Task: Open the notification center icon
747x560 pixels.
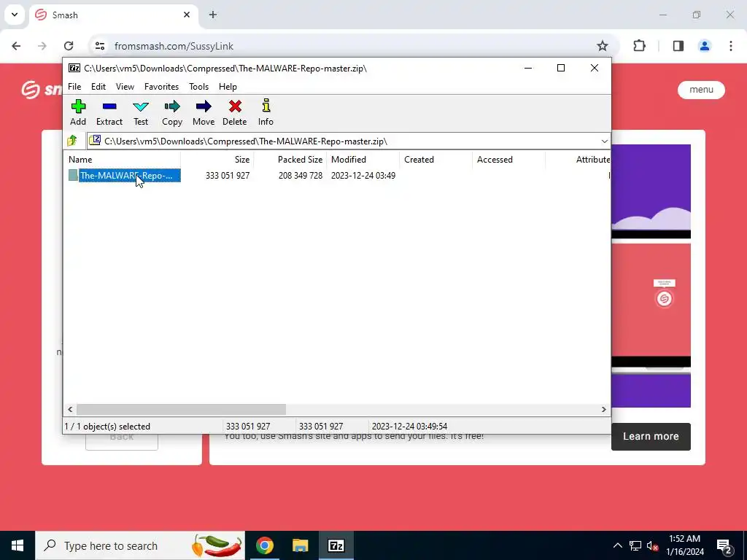Action: pyautogui.click(x=724, y=546)
